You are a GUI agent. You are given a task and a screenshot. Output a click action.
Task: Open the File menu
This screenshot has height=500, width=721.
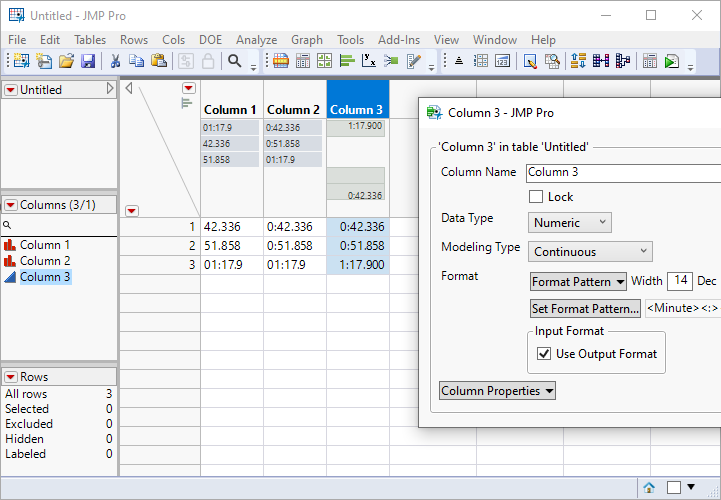[x=17, y=40]
